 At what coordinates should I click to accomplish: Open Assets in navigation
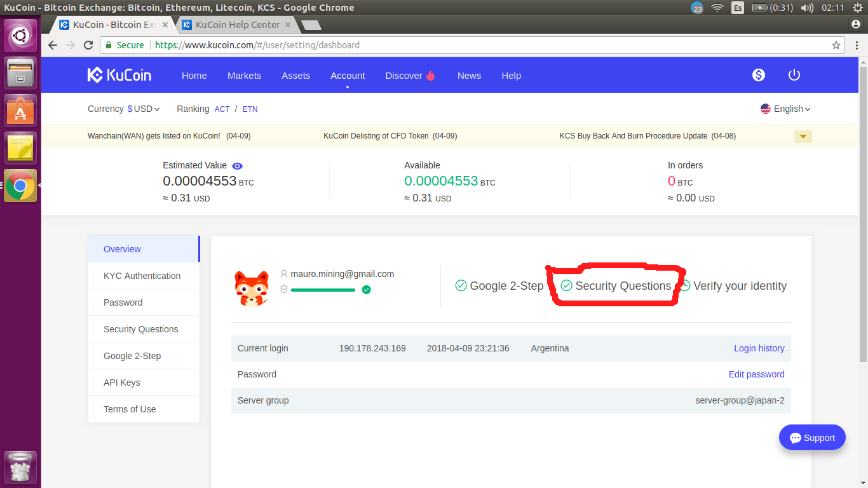[x=296, y=75]
